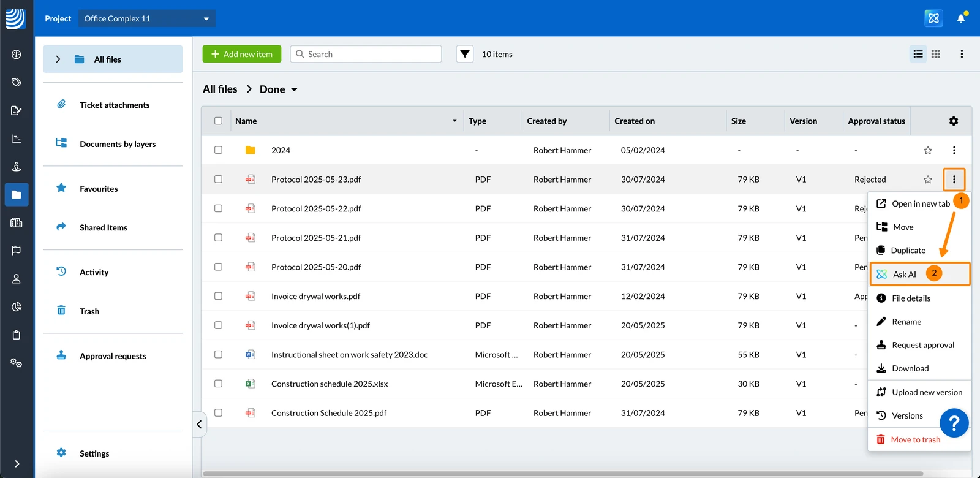Check the Protocol 2025-05-22.pdf checkbox

point(218,208)
